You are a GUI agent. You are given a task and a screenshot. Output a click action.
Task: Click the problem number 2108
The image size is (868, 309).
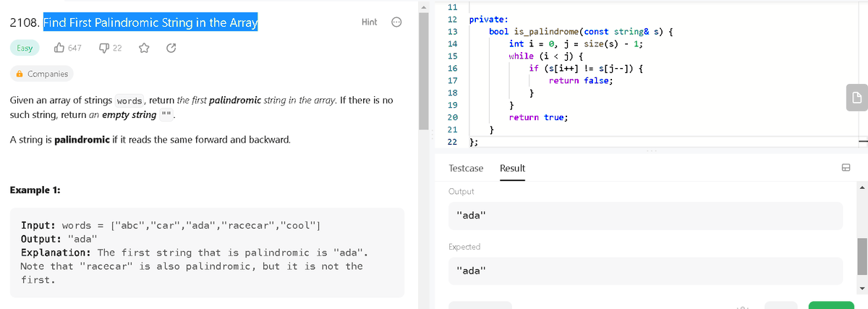click(25, 22)
